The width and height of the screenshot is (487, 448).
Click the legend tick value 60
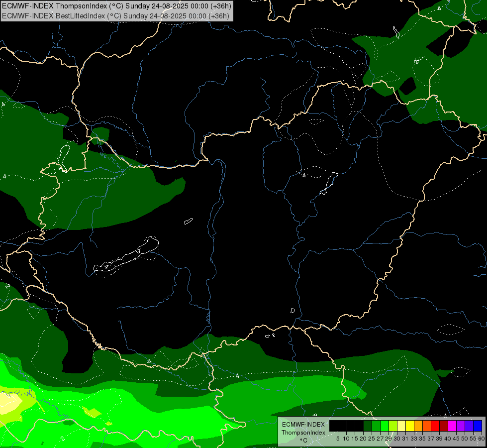click(x=482, y=439)
